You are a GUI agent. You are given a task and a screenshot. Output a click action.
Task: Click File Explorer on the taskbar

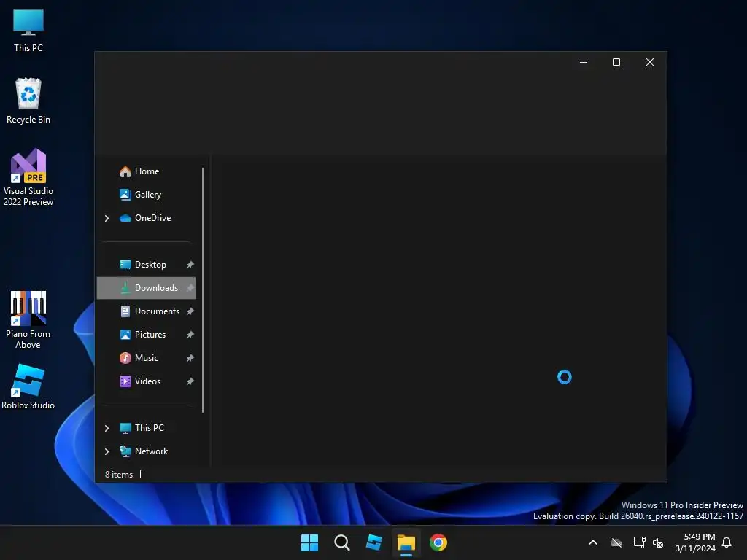pyautogui.click(x=406, y=542)
